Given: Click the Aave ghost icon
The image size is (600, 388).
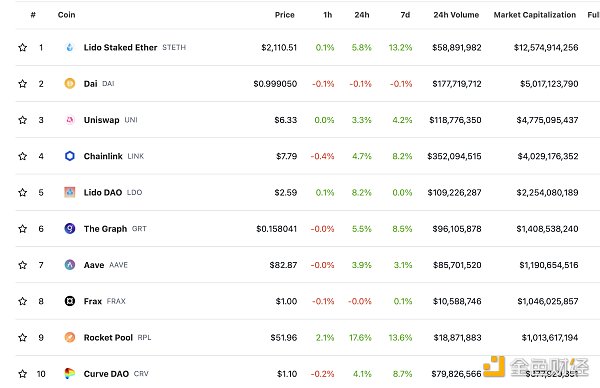Looking at the screenshot, I should tap(70, 265).
